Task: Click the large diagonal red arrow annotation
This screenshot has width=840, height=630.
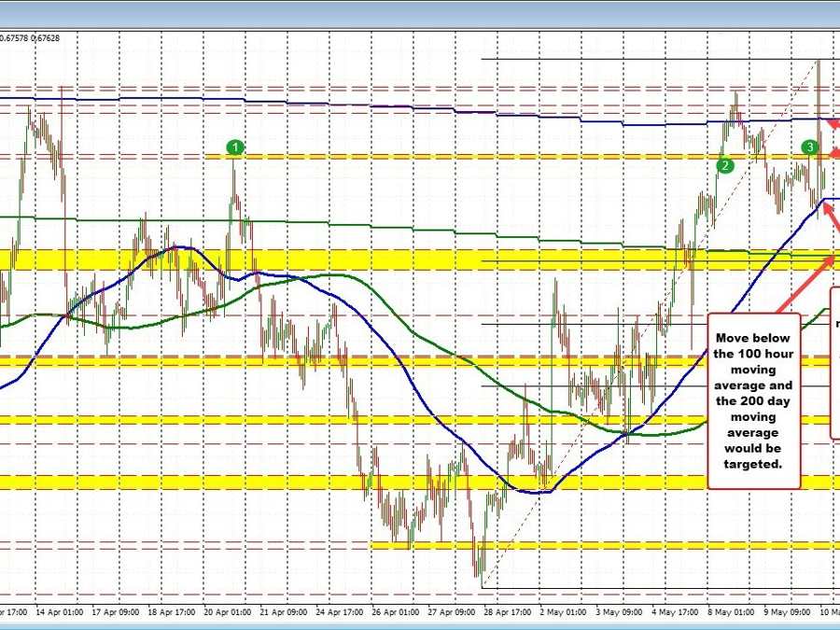Action: [x=805, y=287]
